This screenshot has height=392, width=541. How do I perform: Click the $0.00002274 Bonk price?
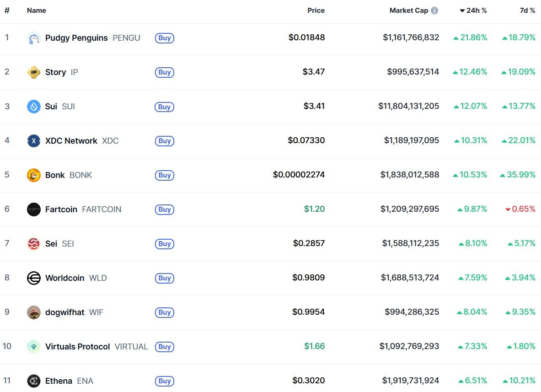point(299,175)
